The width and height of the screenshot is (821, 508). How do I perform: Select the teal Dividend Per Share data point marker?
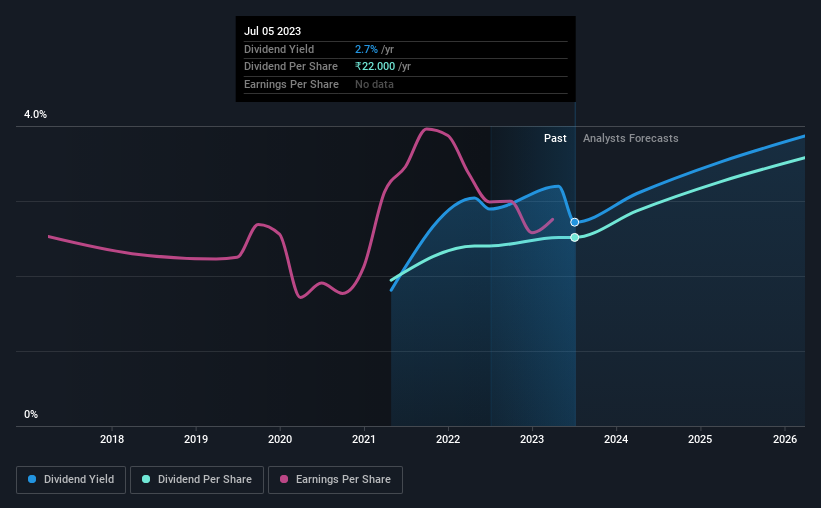574,238
